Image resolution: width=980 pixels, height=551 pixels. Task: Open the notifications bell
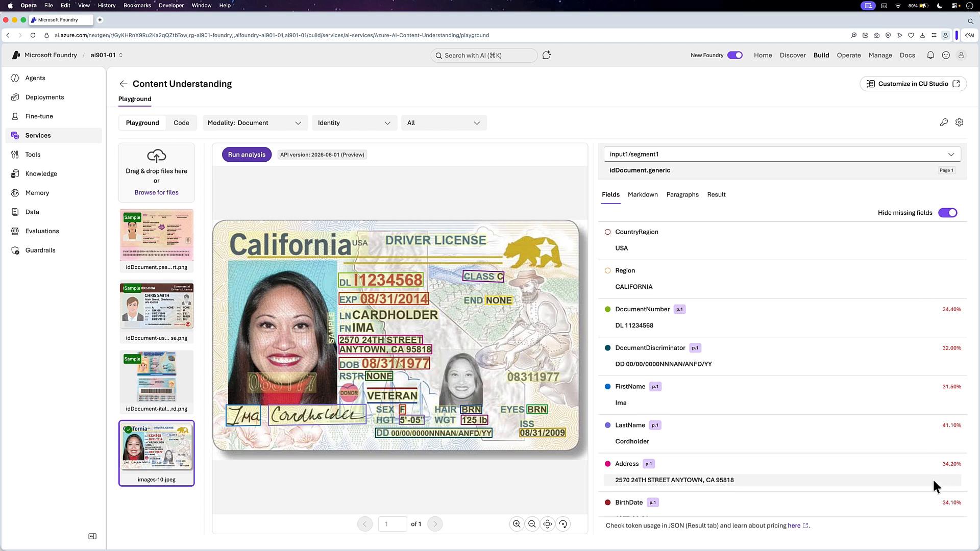pos(930,55)
